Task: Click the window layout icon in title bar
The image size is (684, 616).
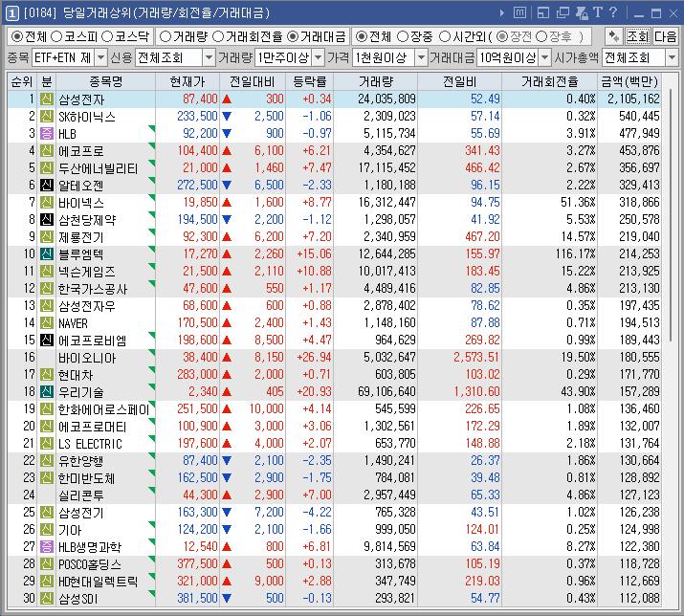Action: click(543, 13)
